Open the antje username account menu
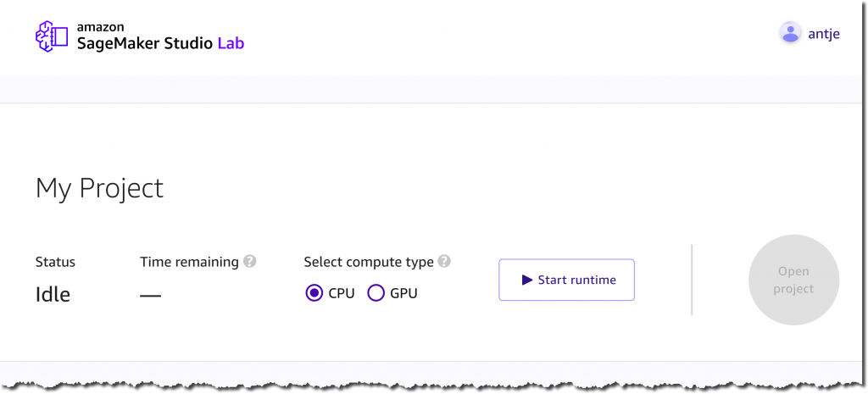868x394 pixels. [824, 34]
